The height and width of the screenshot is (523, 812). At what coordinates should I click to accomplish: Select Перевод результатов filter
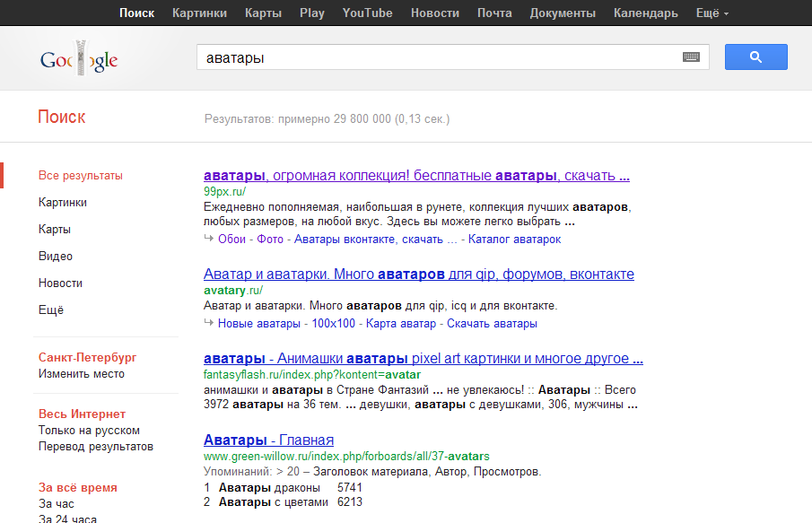(x=96, y=447)
